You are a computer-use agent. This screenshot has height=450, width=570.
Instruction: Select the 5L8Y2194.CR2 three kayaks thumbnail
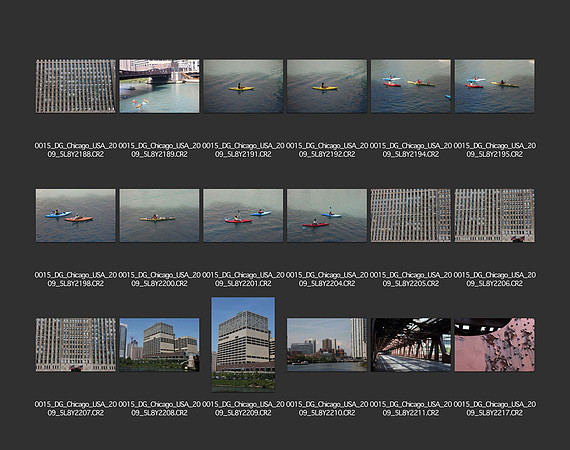pyautogui.click(x=411, y=86)
